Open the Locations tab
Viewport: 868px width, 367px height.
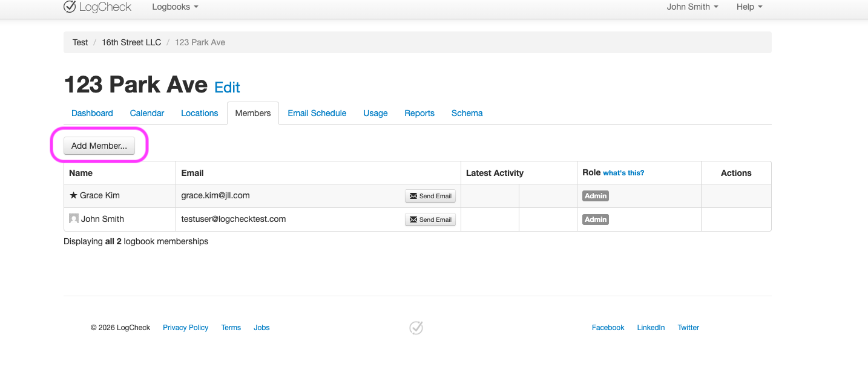200,113
